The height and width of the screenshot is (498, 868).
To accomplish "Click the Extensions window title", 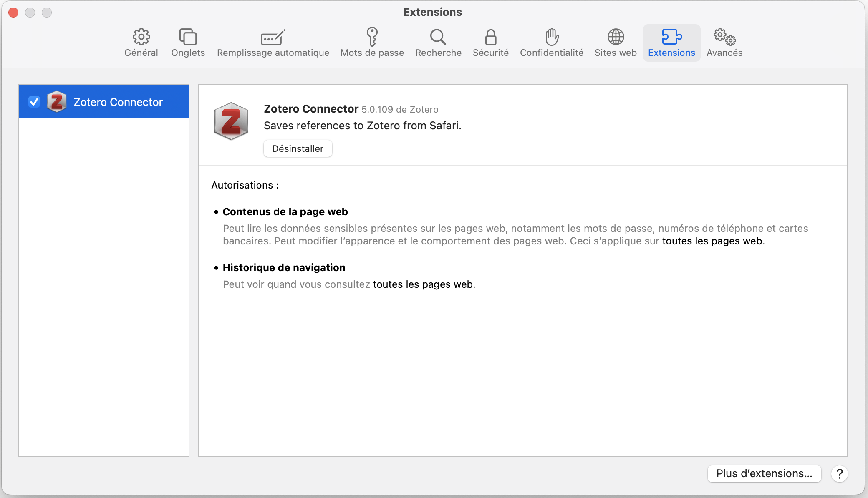I will tap(432, 12).
